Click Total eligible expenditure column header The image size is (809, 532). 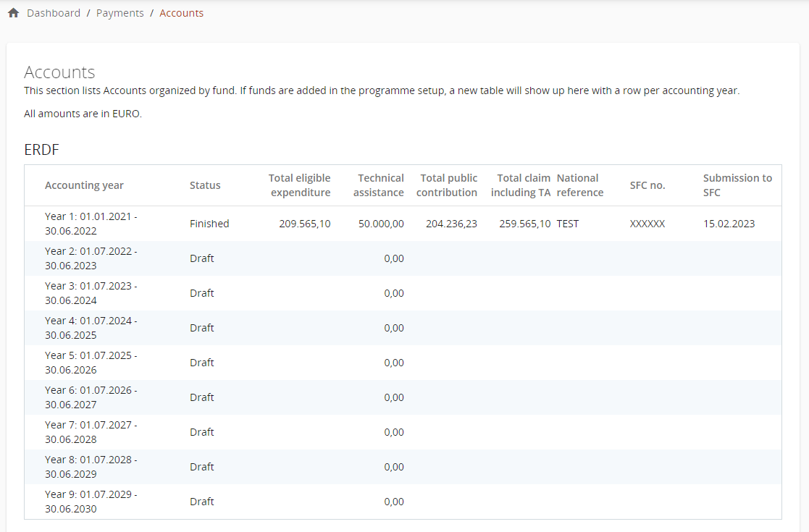pos(299,185)
